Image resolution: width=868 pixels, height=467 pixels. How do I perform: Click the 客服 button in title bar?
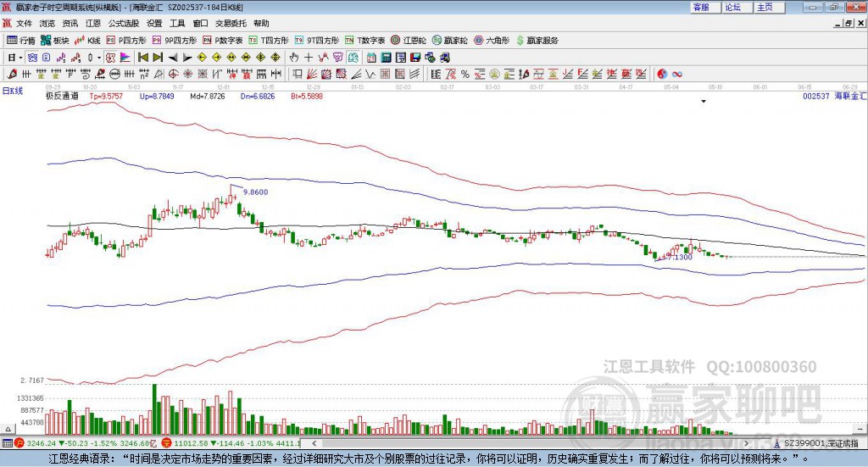coord(704,7)
